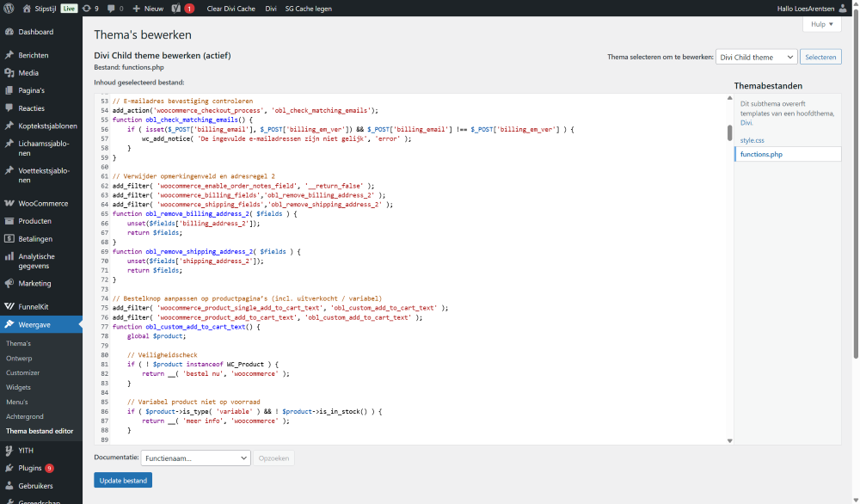The width and height of the screenshot is (860, 504).
Task: Click the Weergave paintbrush icon
Action: pos(9,324)
